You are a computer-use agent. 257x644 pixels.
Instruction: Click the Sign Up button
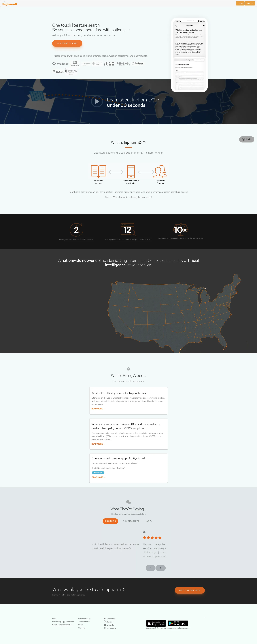pos(250,3)
